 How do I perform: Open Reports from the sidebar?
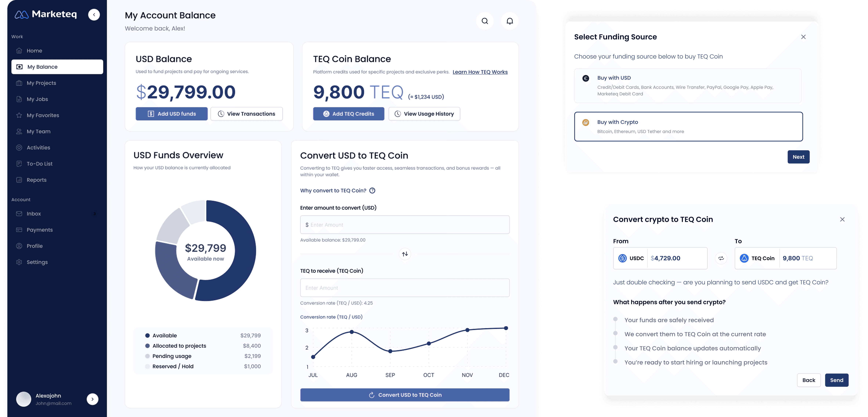tap(36, 180)
